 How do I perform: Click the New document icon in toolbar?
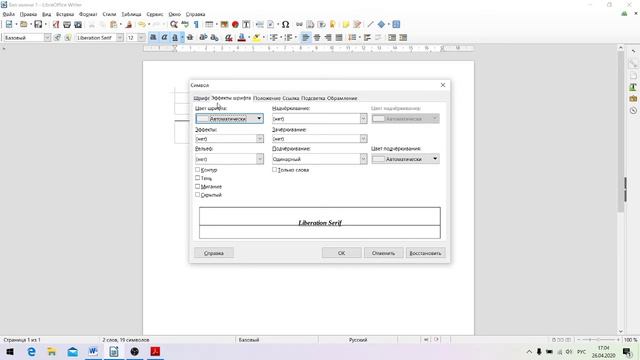[x=9, y=24]
